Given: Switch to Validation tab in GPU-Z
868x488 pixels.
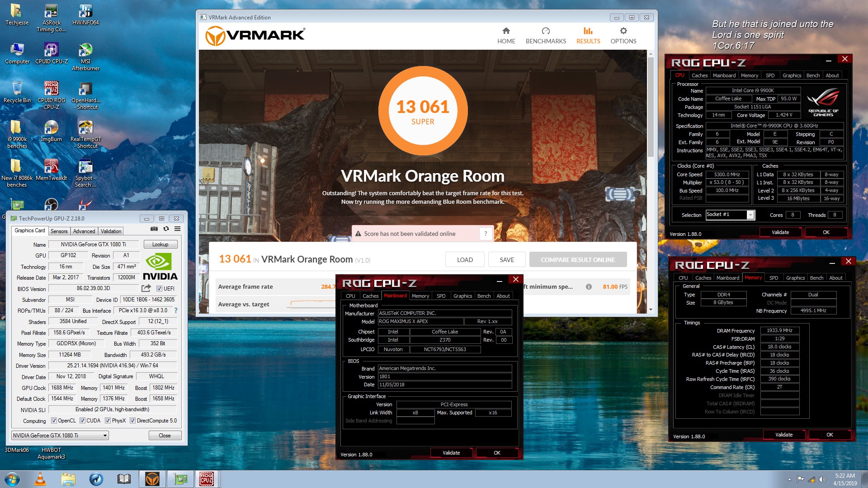Looking at the screenshot, I should 111,231.
